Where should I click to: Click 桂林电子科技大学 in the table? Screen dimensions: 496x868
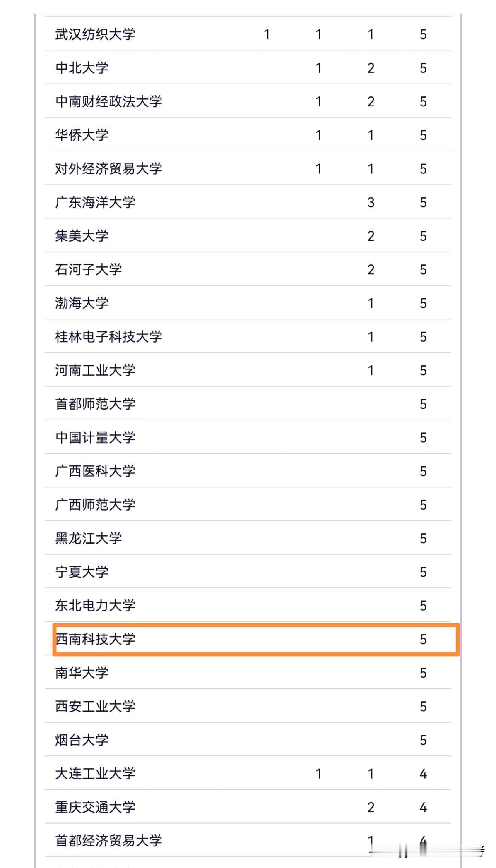(108, 337)
